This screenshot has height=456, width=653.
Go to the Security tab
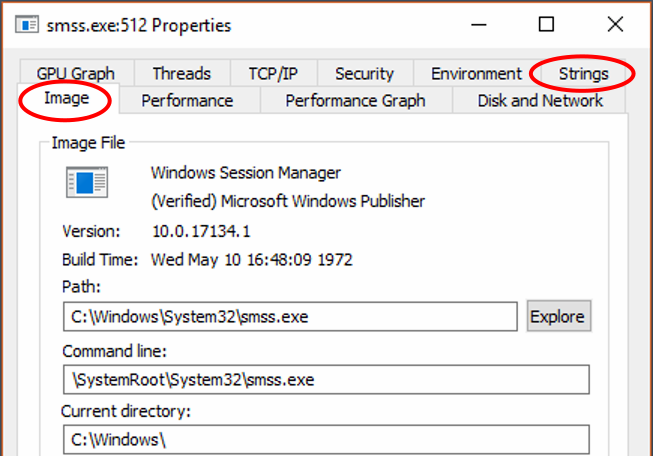364,73
